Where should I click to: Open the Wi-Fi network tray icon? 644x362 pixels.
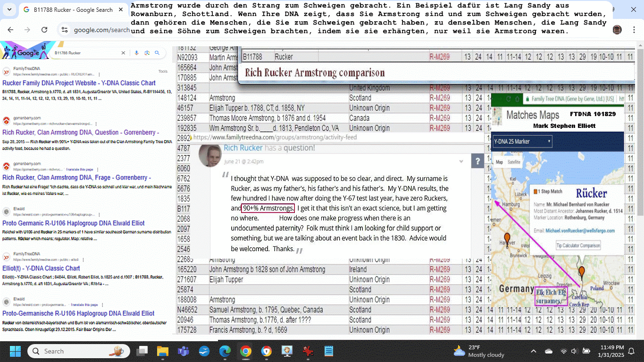coord(563,351)
